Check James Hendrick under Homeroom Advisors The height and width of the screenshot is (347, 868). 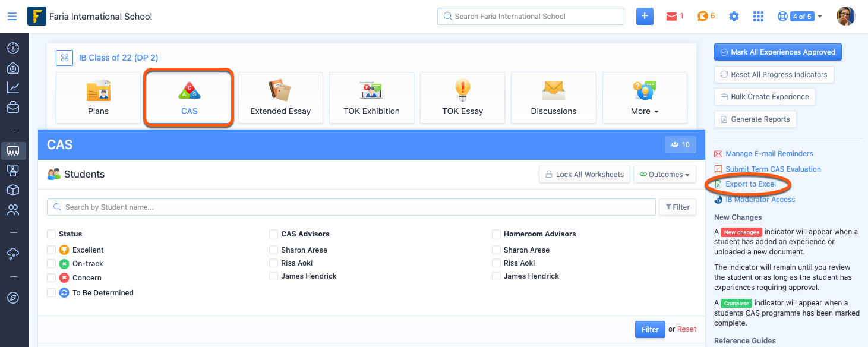[x=496, y=276]
